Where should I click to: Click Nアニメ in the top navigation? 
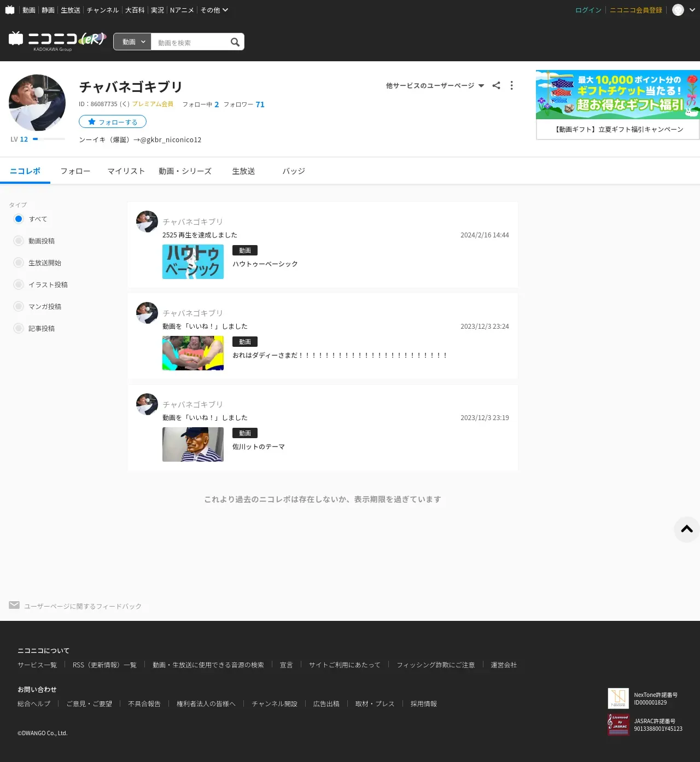coord(182,10)
